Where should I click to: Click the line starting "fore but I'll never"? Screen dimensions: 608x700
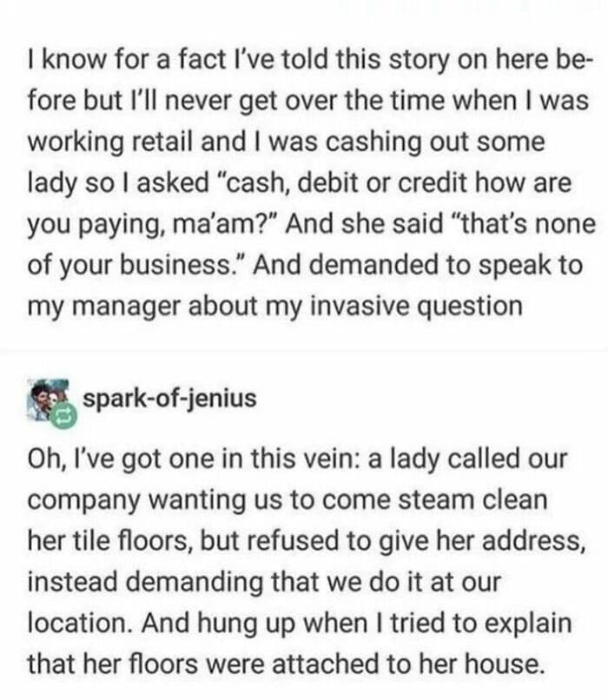[x=308, y=100]
